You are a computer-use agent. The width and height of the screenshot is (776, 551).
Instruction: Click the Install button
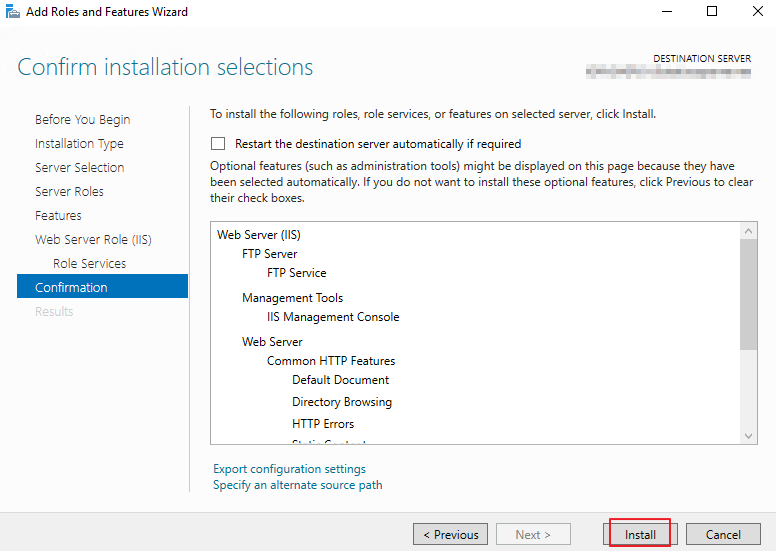640,534
